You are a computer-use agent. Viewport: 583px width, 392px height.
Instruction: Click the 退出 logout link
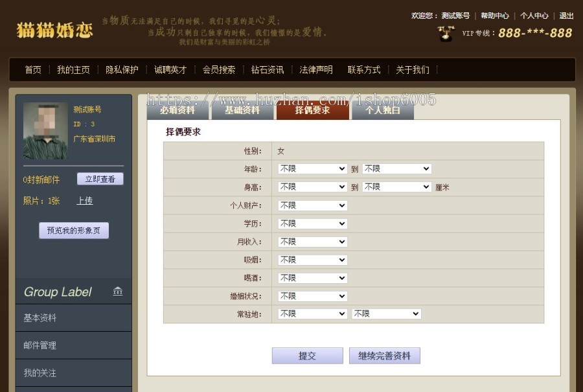point(566,16)
